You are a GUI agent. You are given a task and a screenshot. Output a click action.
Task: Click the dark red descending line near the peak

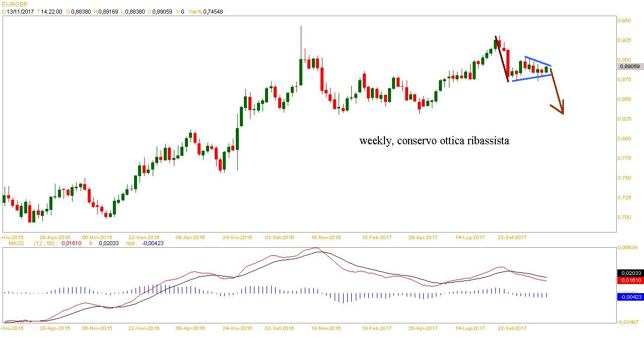tap(502, 59)
